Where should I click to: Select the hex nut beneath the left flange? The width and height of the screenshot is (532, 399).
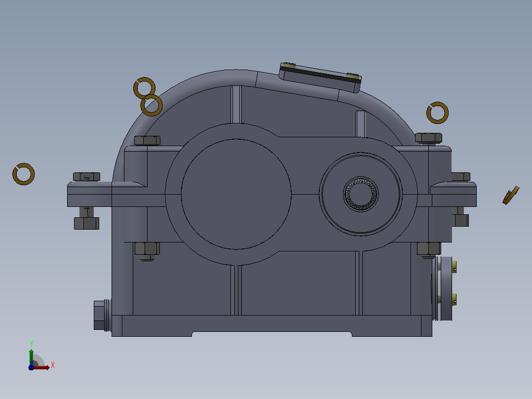tap(86, 223)
